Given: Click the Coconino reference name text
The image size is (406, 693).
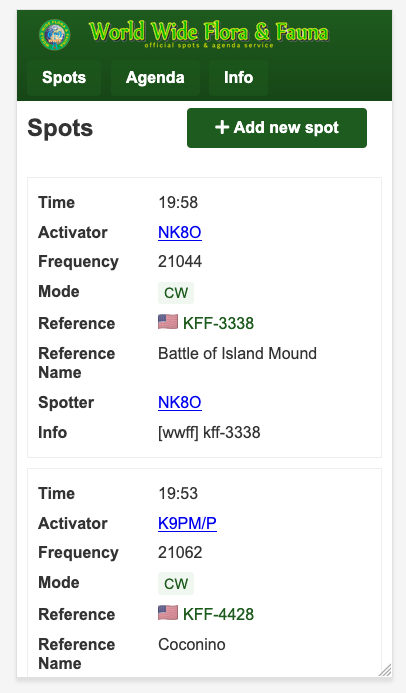Looking at the screenshot, I should 192,644.
